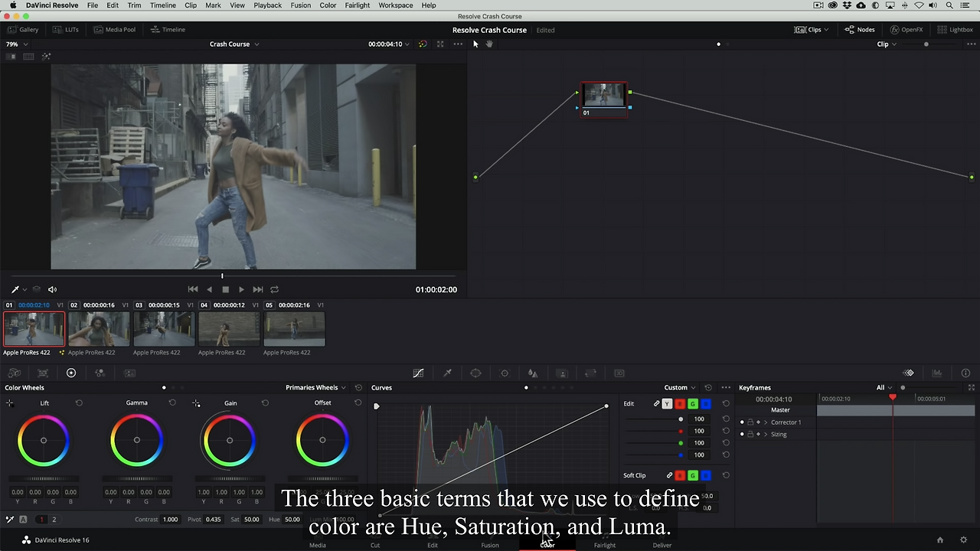Open the Curves palette icon
Image resolution: width=980 pixels, height=551 pixels.
click(418, 373)
